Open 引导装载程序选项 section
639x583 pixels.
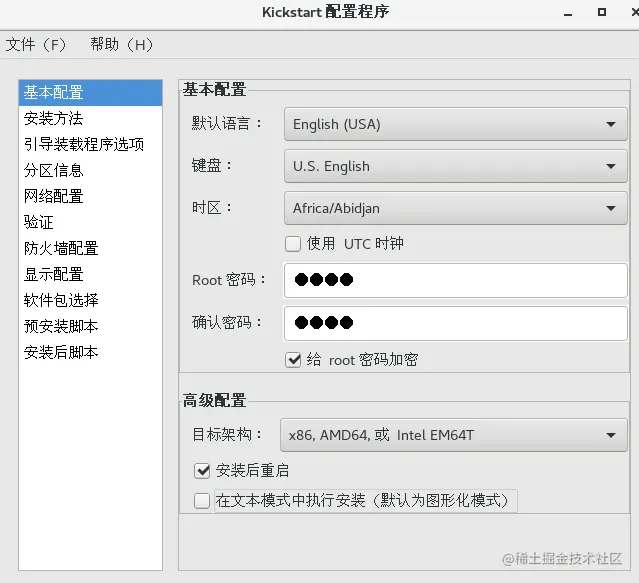click(90, 144)
